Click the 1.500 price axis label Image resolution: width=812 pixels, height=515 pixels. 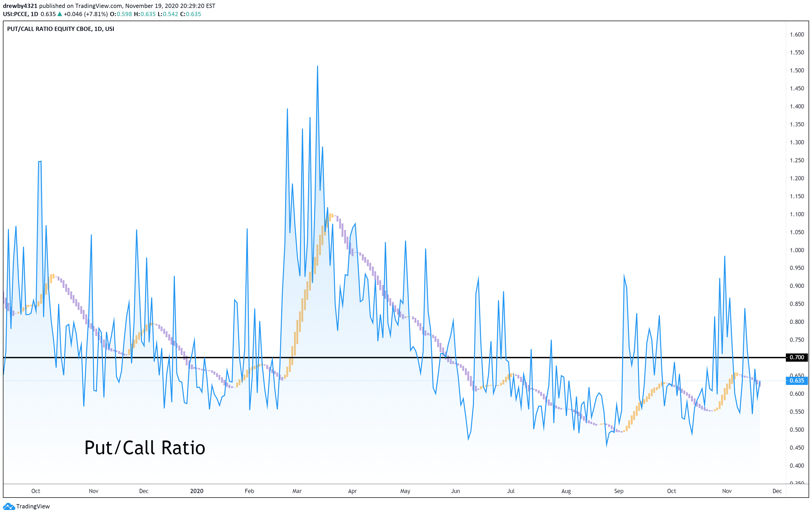(x=797, y=71)
